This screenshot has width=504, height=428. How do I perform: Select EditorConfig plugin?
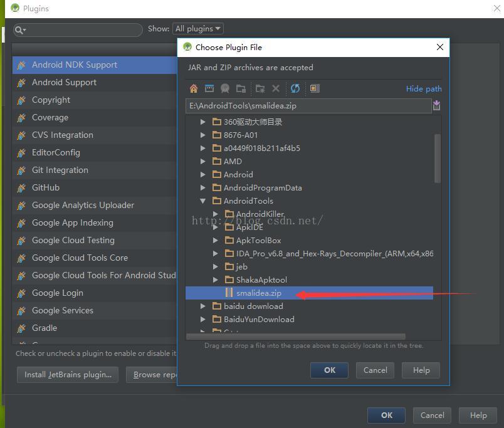[95, 153]
